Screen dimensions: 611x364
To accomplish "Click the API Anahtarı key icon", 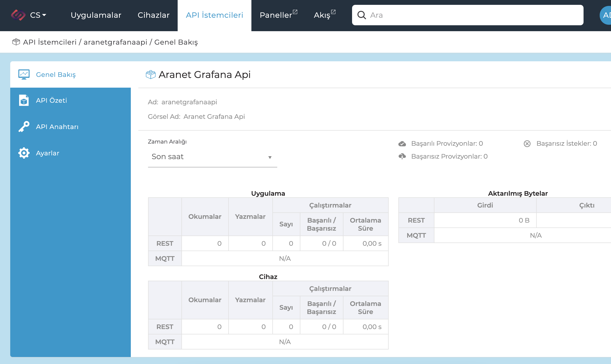I will 24,127.
